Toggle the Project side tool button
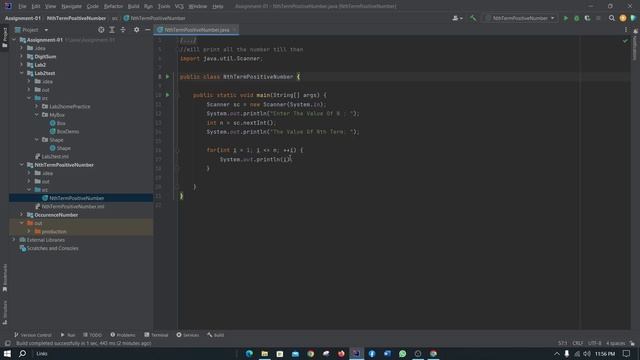This screenshot has height=360, width=640. click(4, 38)
